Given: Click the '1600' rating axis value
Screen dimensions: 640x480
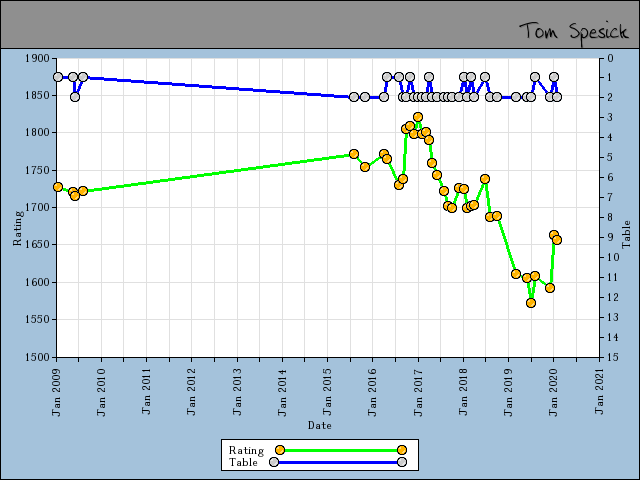Looking at the screenshot, I should click(37, 282).
